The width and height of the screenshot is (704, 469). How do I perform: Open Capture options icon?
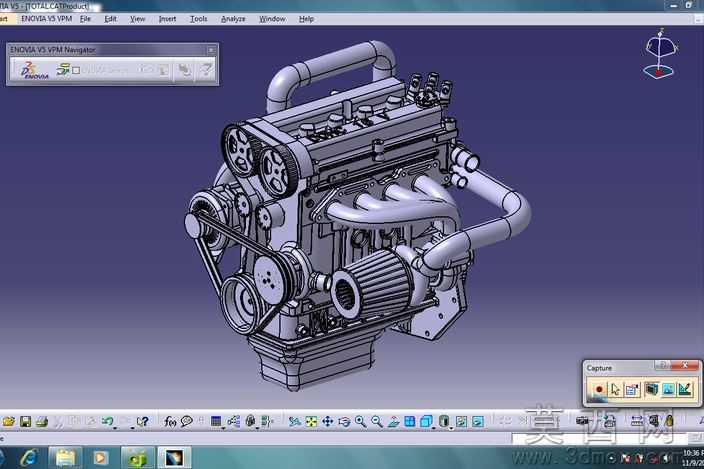pyautogui.click(x=632, y=389)
